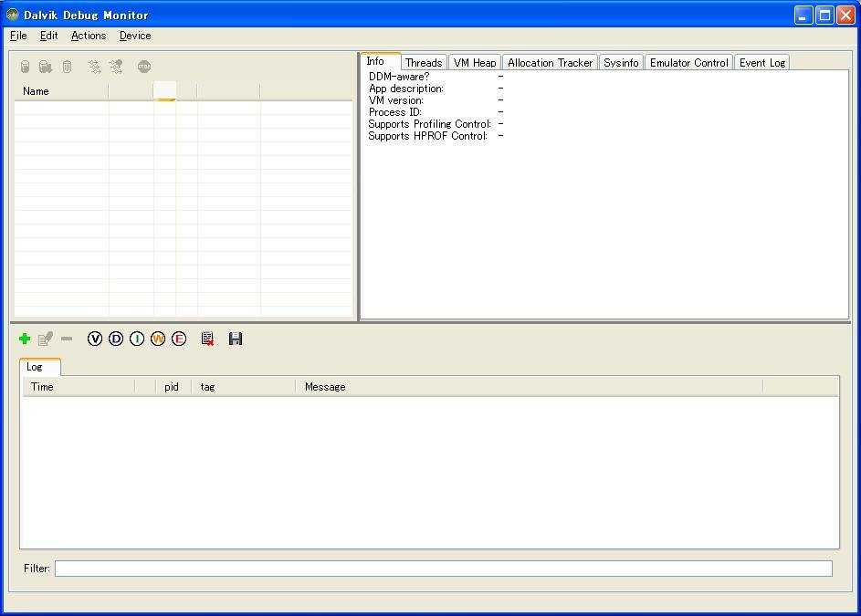Image resolution: width=861 pixels, height=616 pixels.
Task: Click the Time column header
Action: pos(79,387)
